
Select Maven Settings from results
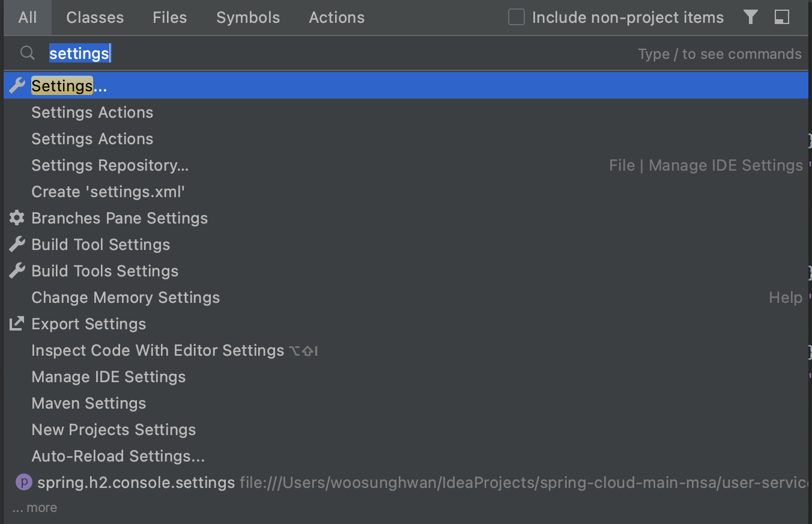(89, 403)
